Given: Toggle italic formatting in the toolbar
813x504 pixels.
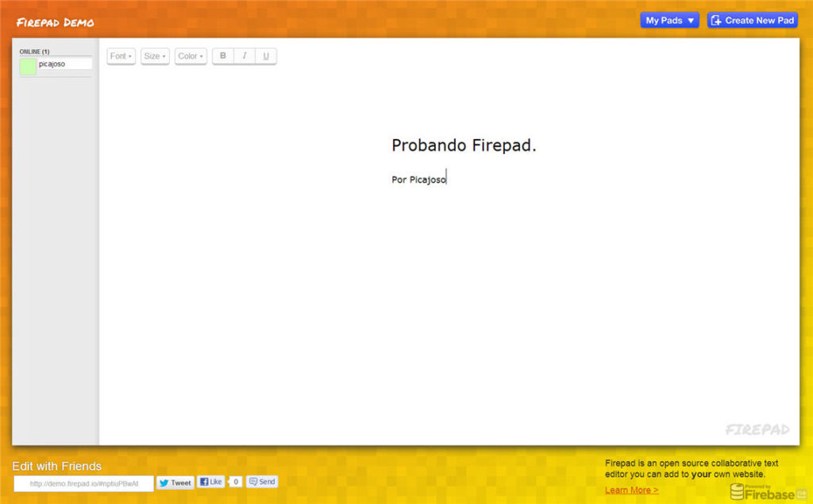Looking at the screenshot, I should click(x=245, y=56).
